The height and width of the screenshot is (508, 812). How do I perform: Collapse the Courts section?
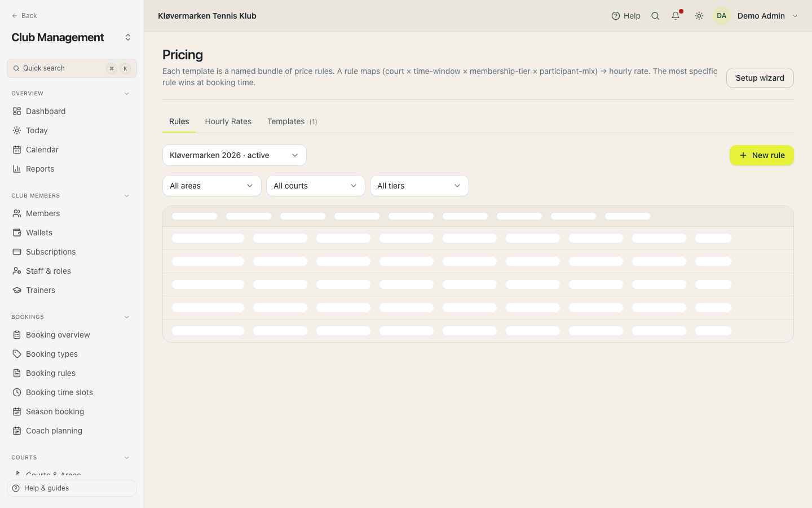127,458
